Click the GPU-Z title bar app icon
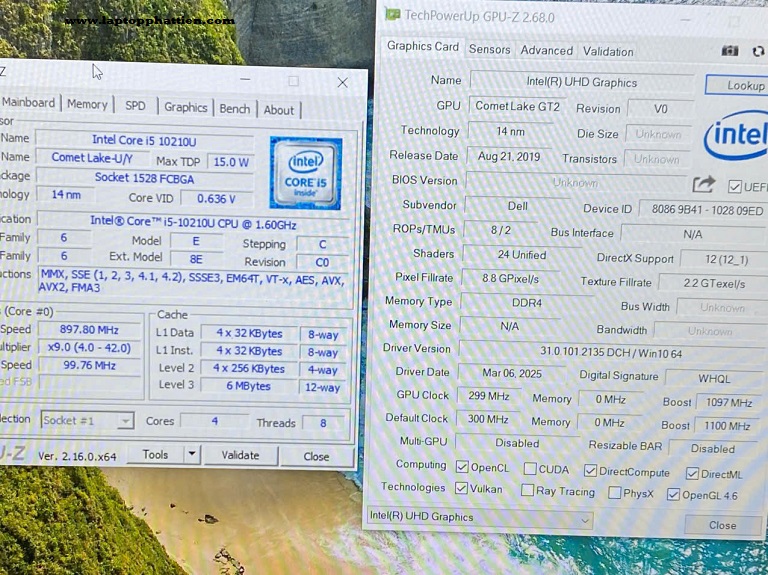The width and height of the screenshot is (768, 575). (x=393, y=15)
